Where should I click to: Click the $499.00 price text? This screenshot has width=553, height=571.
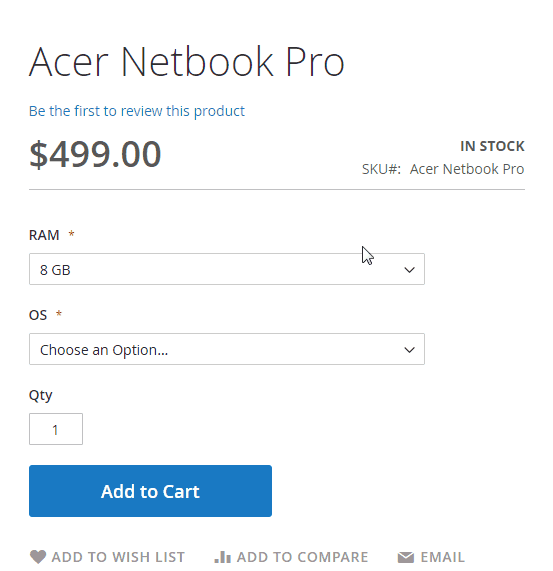(95, 154)
